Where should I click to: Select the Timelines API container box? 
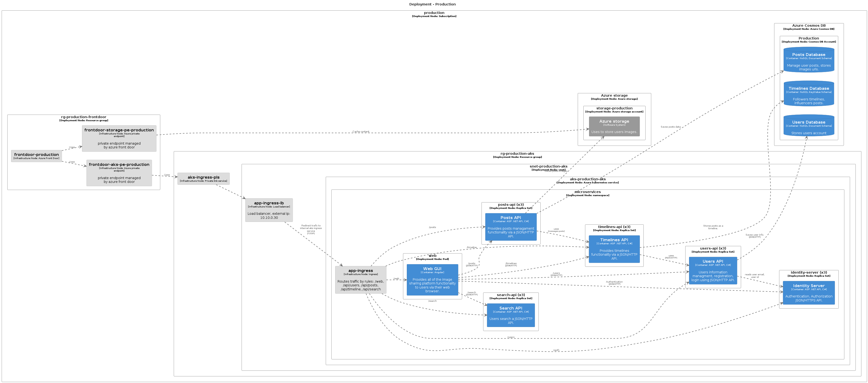pyautogui.click(x=614, y=249)
